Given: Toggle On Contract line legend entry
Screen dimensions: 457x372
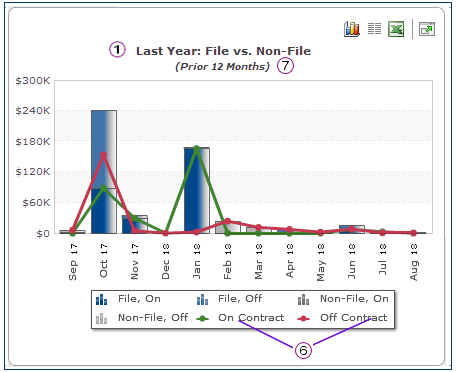Looking at the screenshot, I should pyautogui.click(x=240, y=318).
